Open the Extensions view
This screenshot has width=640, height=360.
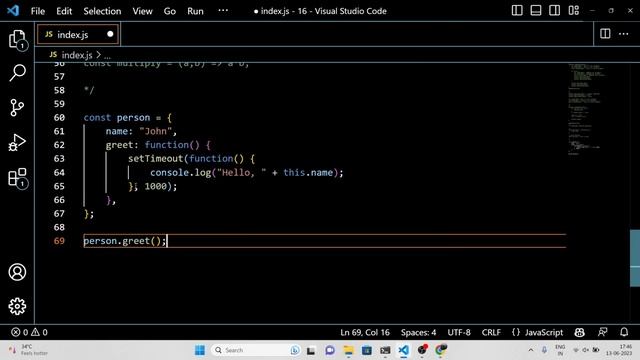[x=17, y=178]
